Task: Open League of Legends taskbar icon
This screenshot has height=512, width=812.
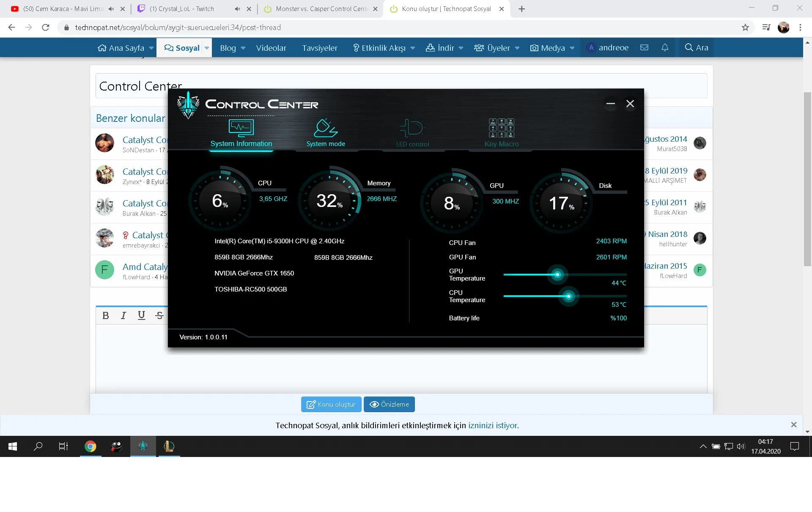Action: tap(169, 446)
